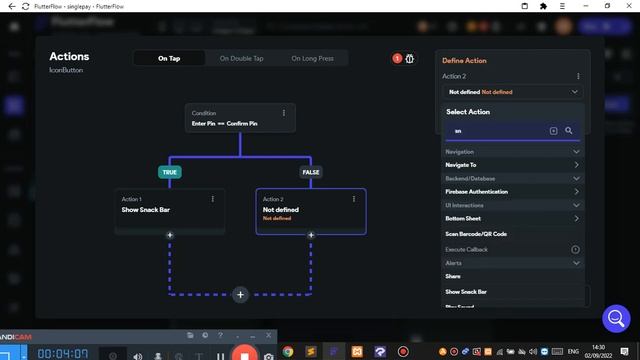Choose the Navigate To action
The image size is (640, 360).
pos(513,165)
